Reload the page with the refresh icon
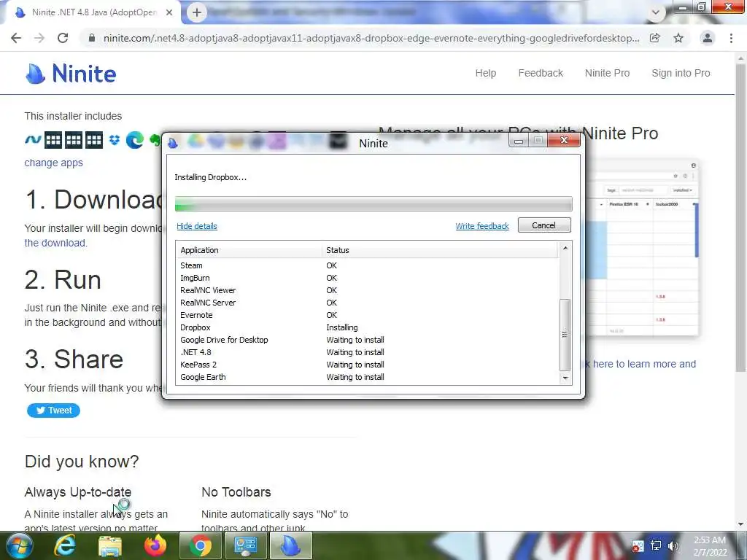This screenshot has height=560, width=747. tap(63, 38)
